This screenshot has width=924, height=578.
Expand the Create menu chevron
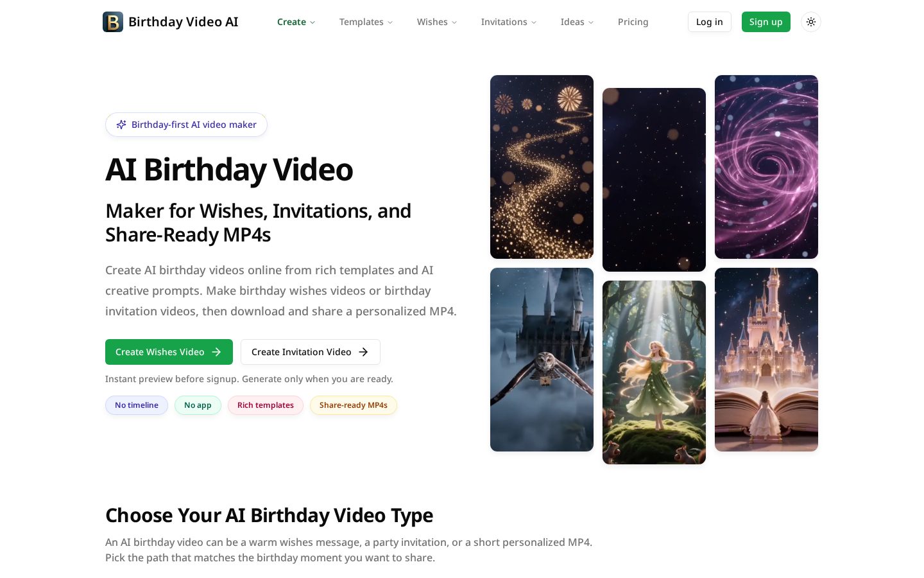[312, 22]
